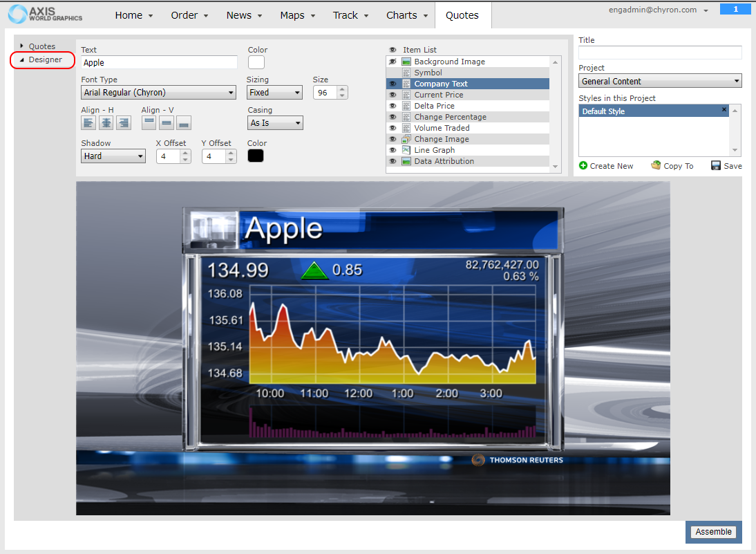756x554 pixels.
Task: Open the black shadow color swatch
Action: pyautogui.click(x=256, y=156)
